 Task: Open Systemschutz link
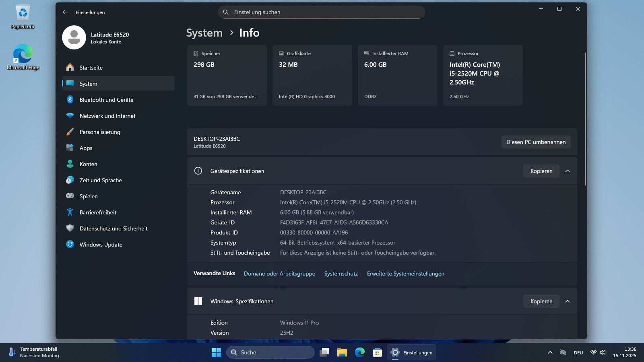(x=341, y=274)
